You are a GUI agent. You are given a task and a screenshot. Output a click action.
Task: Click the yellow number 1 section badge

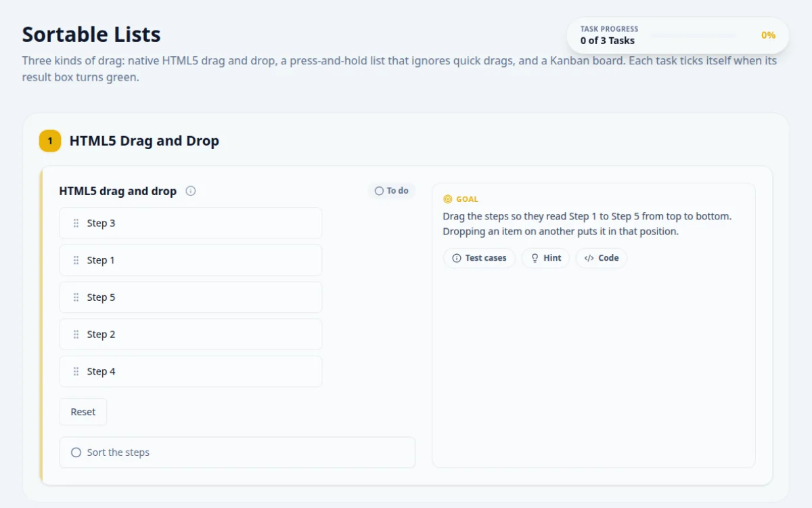50,141
